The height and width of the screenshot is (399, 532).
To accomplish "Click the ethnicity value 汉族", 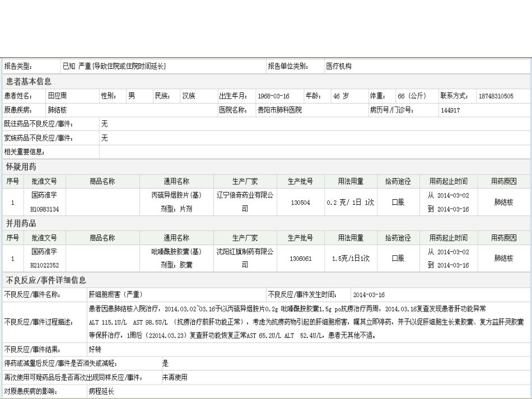I will (189, 96).
